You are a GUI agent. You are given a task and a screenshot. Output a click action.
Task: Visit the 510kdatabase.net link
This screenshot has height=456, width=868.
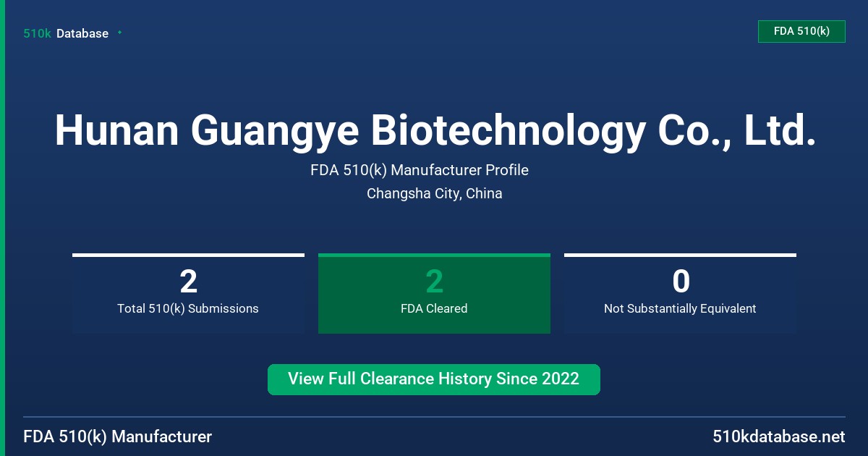pyautogui.click(x=779, y=436)
